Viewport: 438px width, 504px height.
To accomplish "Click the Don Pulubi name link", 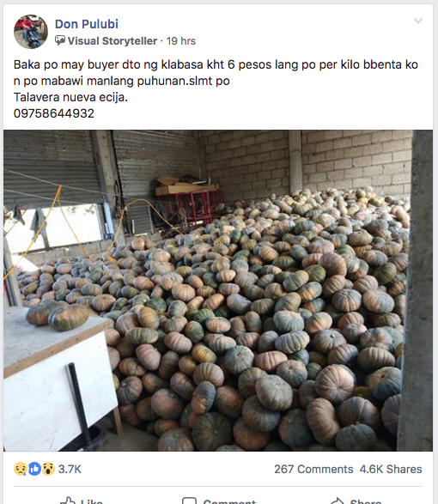I will pyautogui.click(x=87, y=24).
